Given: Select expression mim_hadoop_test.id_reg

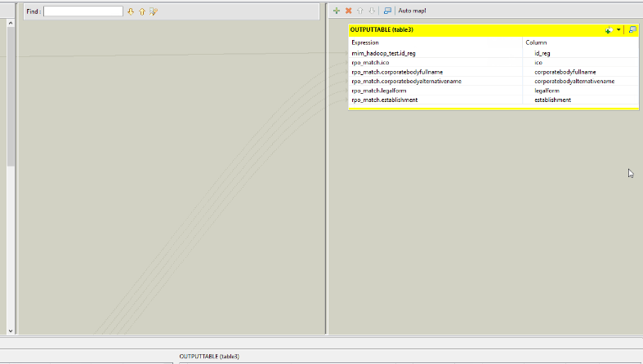Looking at the screenshot, I should 383,53.
